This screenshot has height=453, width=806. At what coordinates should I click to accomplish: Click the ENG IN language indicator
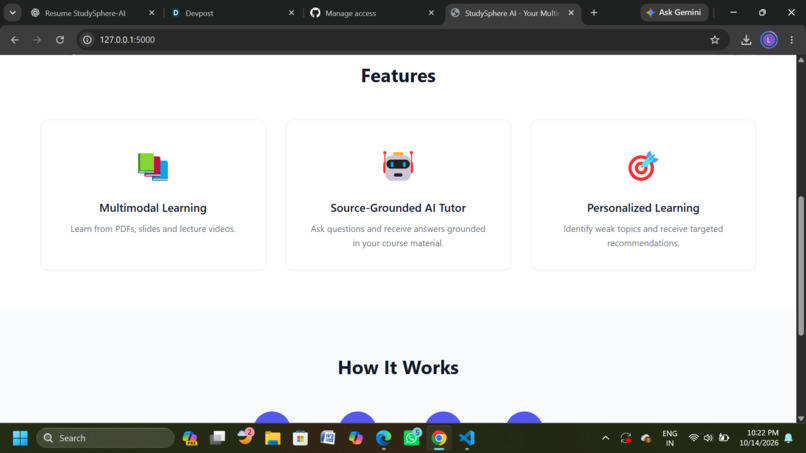click(669, 438)
